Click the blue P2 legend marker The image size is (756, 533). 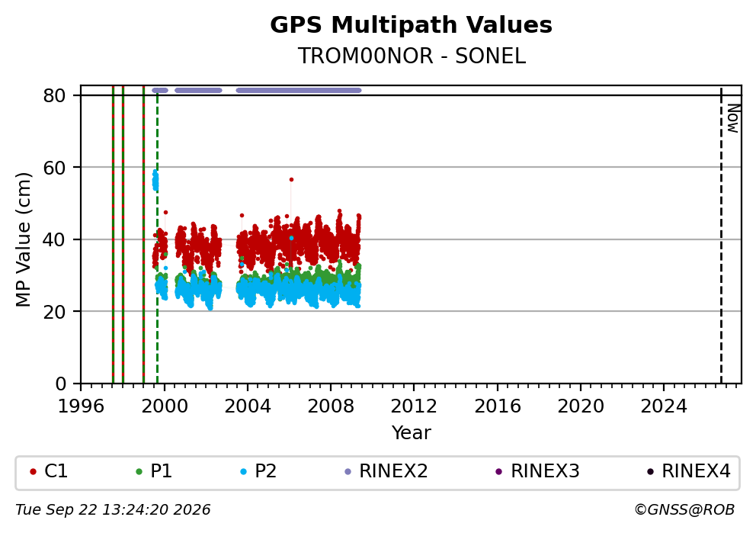click(243, 472)
